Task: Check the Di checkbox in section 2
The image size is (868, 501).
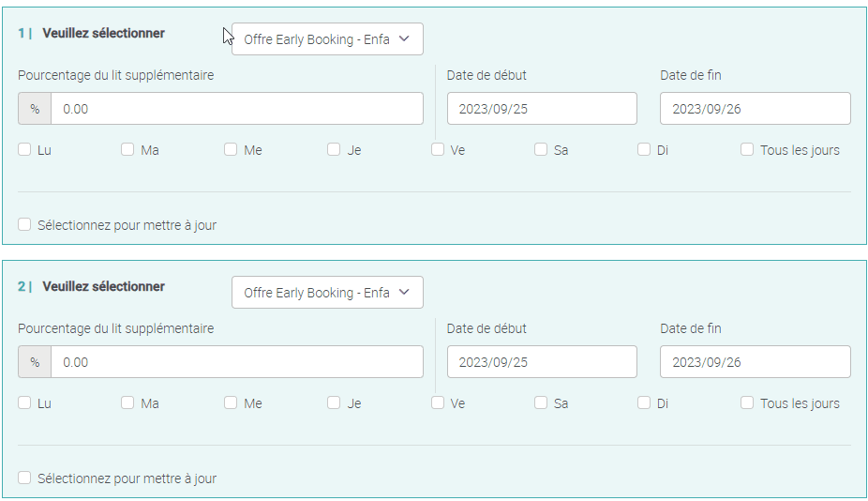Action: point(644,402)
